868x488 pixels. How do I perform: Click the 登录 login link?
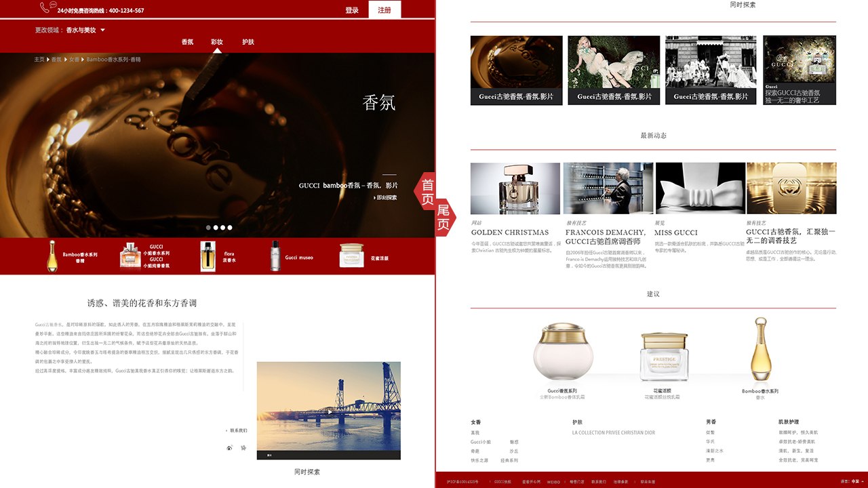pos(352,10)
